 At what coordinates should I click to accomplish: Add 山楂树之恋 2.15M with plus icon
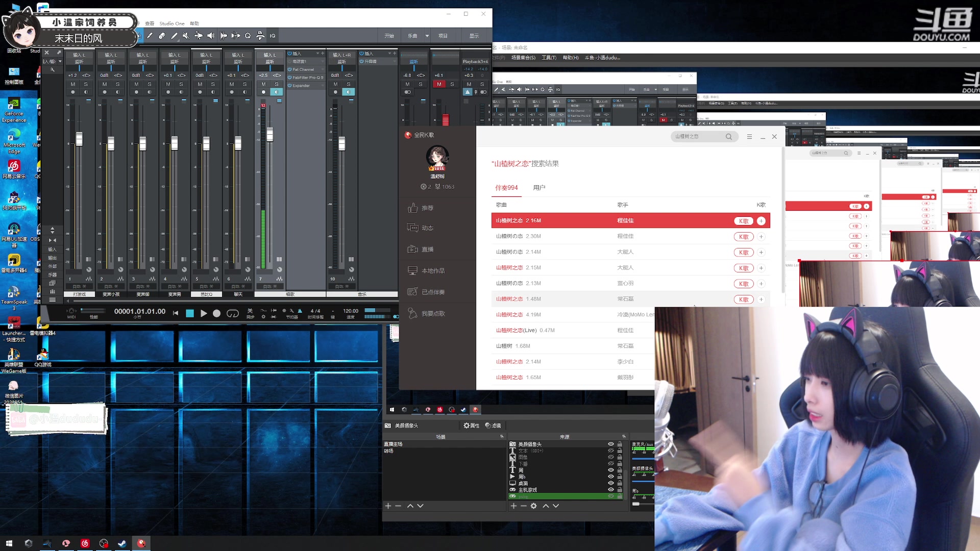coord(761,268)
